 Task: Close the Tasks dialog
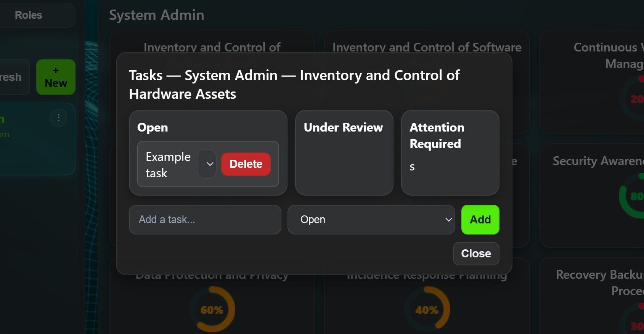tap(476, 254)
